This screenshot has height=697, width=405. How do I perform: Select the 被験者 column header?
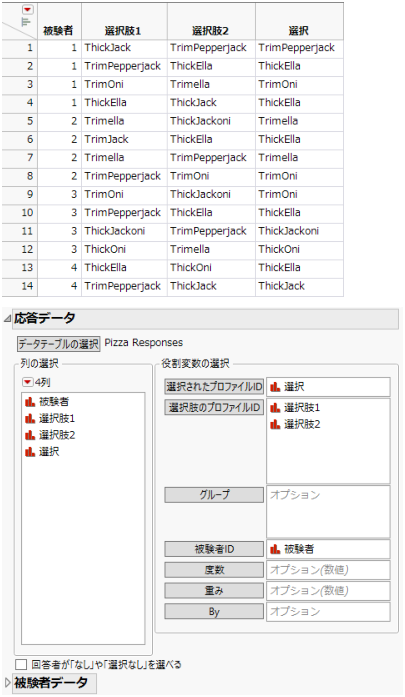tap(58, 31)
